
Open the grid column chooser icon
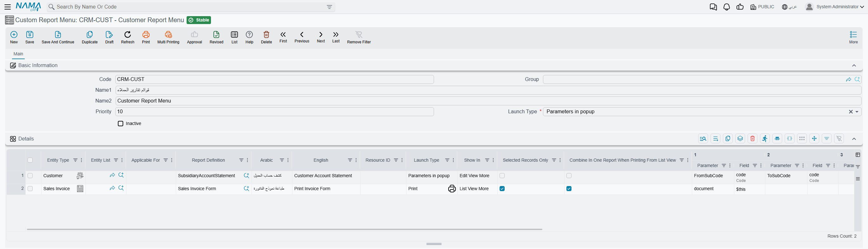tap(858, 155)
